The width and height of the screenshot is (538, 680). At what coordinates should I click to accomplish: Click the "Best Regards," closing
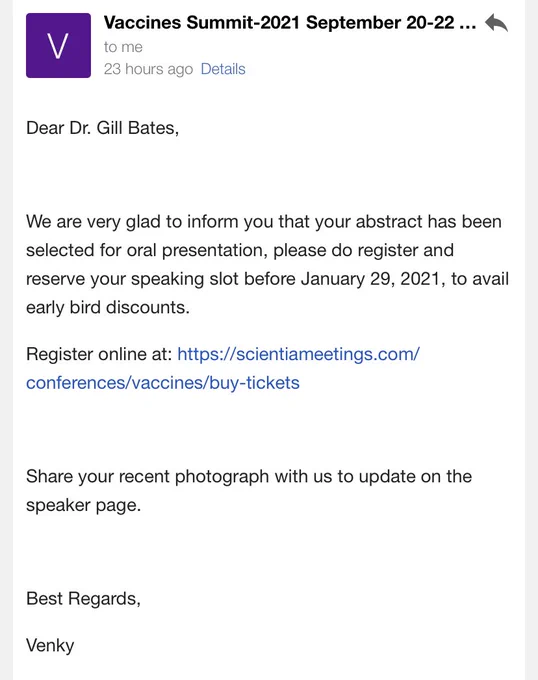(x=83, y=599)
